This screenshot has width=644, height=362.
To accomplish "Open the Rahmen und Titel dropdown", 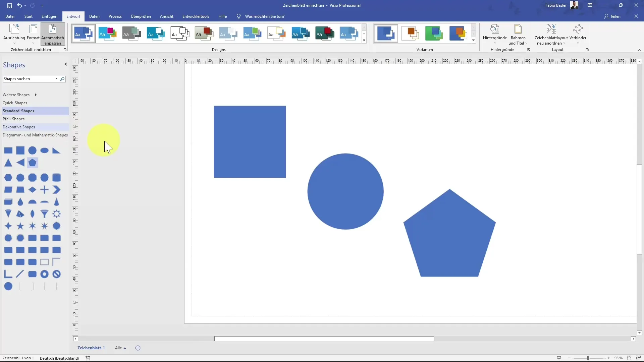I will pos(518,34).
